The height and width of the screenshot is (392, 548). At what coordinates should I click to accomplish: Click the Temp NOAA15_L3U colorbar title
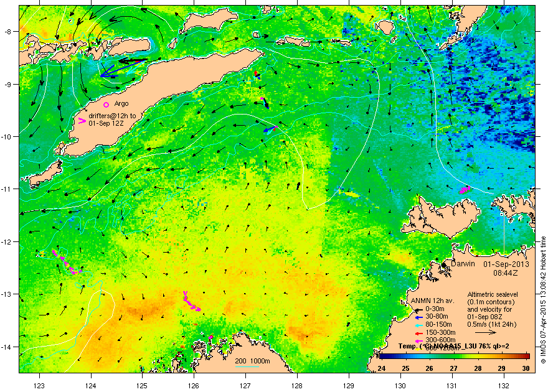click(x=453, y=347)
